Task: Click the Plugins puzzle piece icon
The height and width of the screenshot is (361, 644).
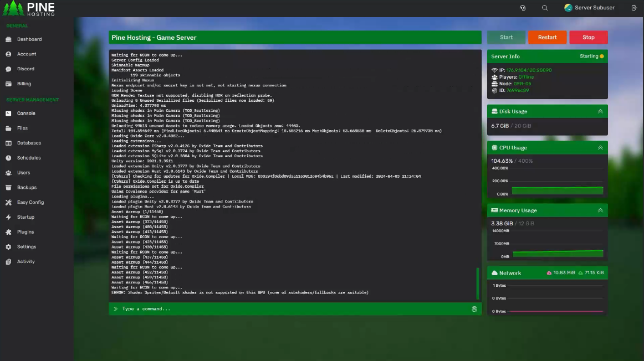Action: pos(8,232)
